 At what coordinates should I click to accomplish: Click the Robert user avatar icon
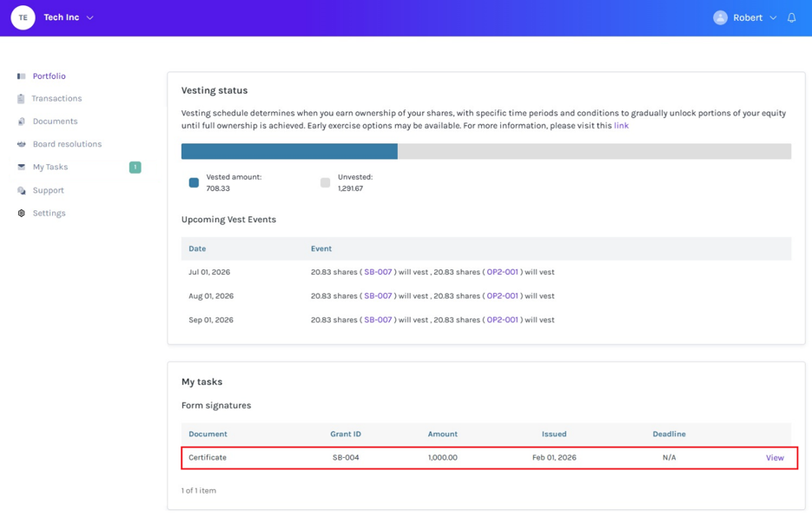click(720, 17)
